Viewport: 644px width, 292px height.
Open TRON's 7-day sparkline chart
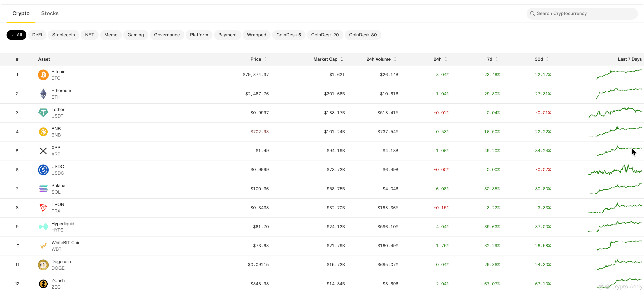615,208
